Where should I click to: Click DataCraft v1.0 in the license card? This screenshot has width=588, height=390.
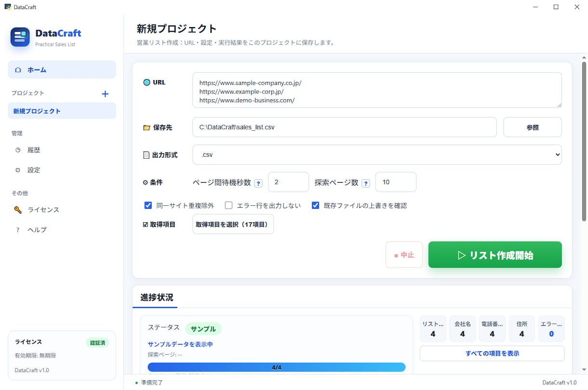tap(32, 370)
